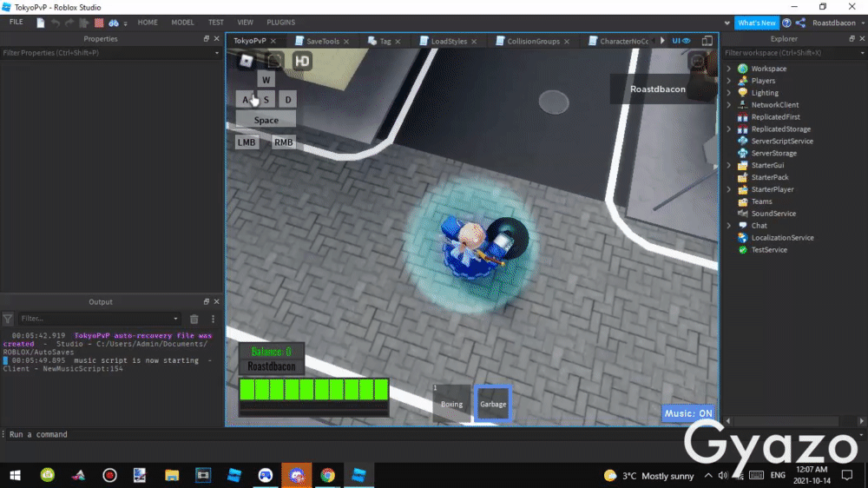Switch to the HOME ribbon tab

[x=148, y=23]
